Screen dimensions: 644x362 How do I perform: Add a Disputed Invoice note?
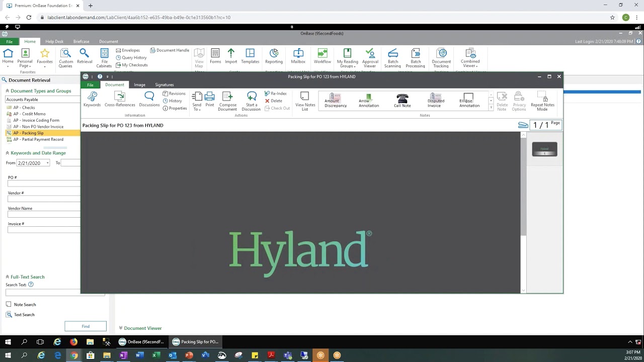pos(435,101)
